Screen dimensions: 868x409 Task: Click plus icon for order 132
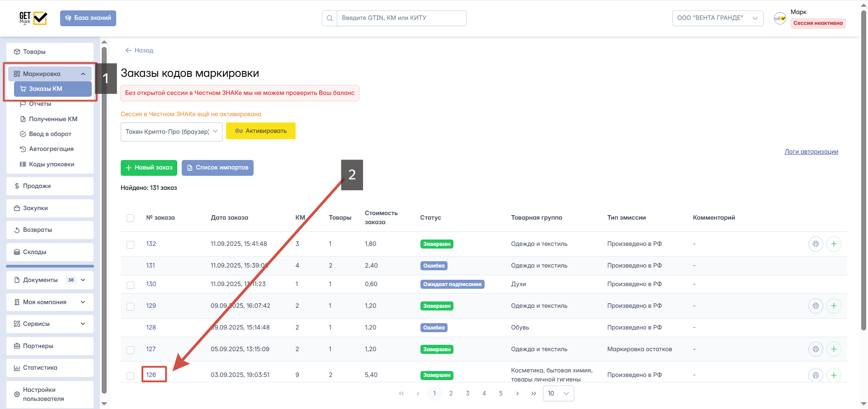tap(834, 244)
